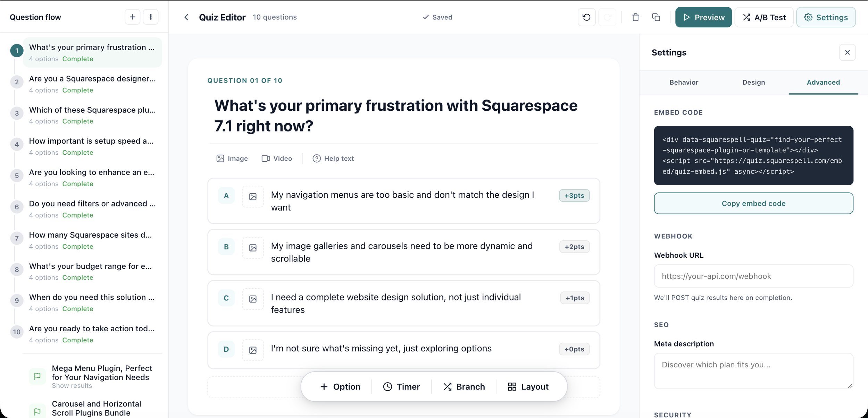This screenshot has width=868, height=418.
Task: Add help text to question
Action: click(x=333, y=159)
